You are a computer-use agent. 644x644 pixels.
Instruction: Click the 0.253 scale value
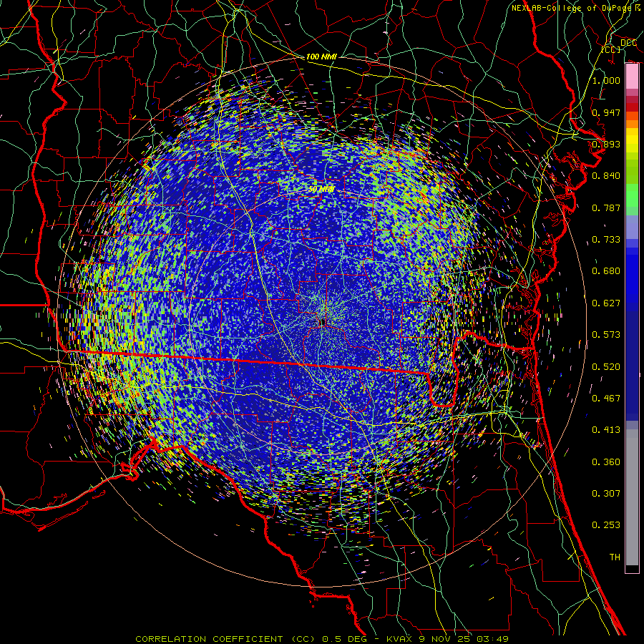(x=606, y=525)
